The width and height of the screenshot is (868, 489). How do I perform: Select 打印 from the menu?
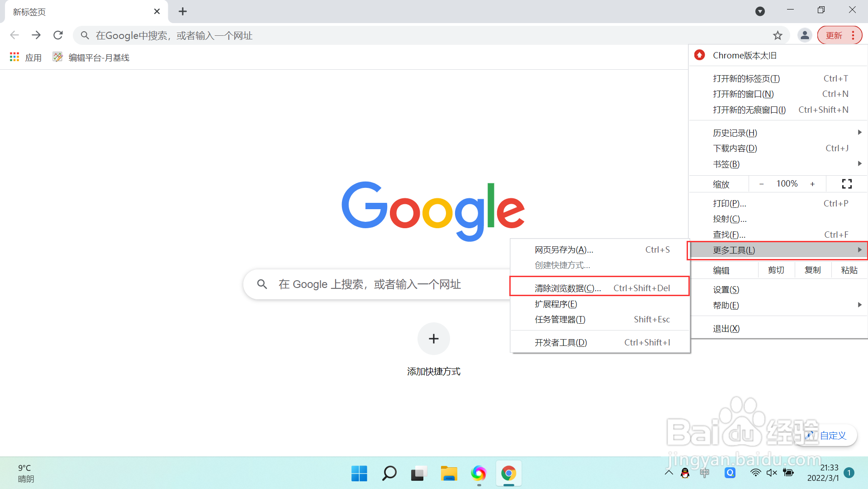[778, 204]
